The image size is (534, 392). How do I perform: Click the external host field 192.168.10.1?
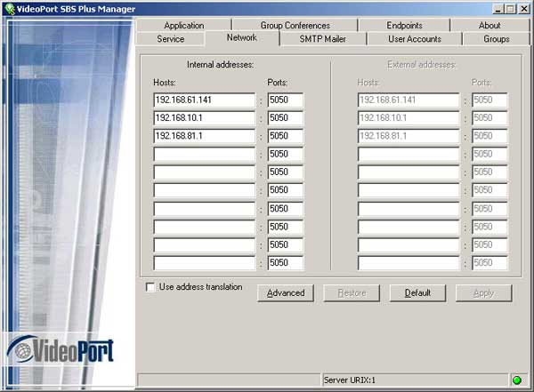click(409, 118)
